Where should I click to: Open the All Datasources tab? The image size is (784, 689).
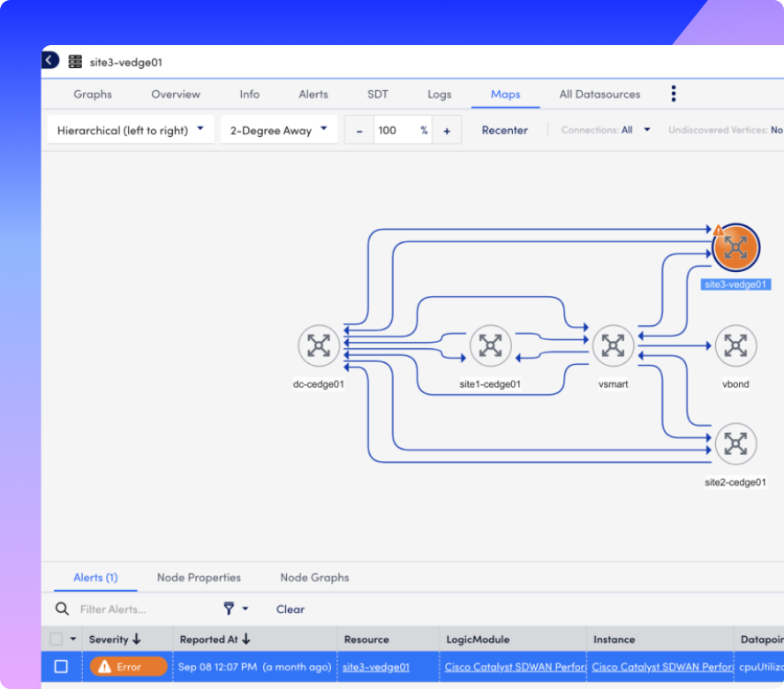point(599,94)
